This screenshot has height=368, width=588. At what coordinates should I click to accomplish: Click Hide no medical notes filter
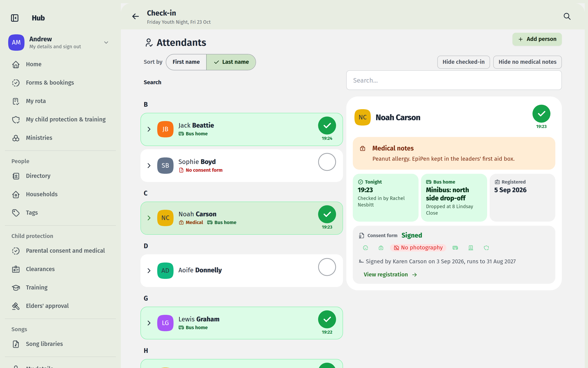click(x=527, y=62)
